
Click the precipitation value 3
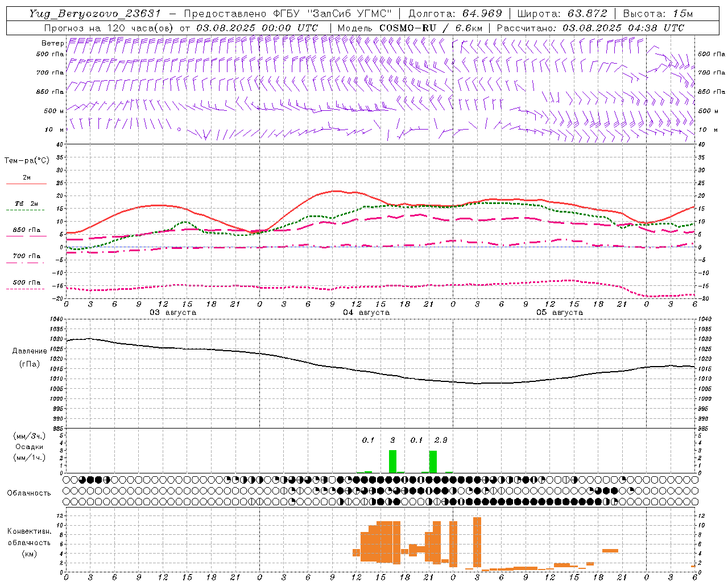pos(392,440)
